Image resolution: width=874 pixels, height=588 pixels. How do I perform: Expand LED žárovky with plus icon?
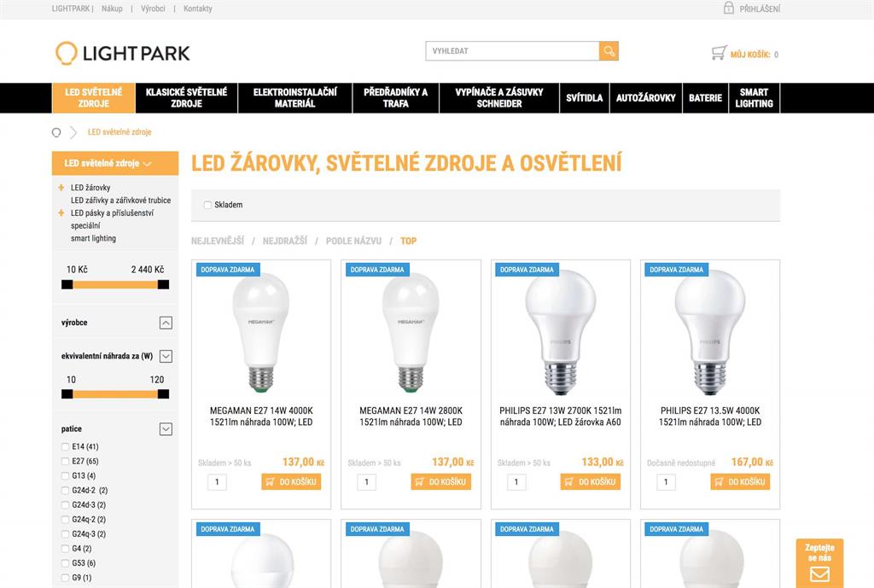point(61,187)
